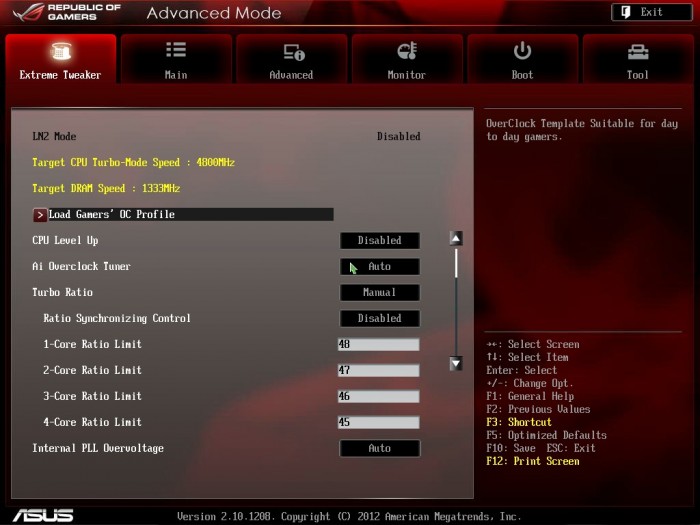The width and height of the screenshot is (700, 525).
Task: Click Target CPU Turbo-Mode Speed text
Action: click(x=133, y=162)
